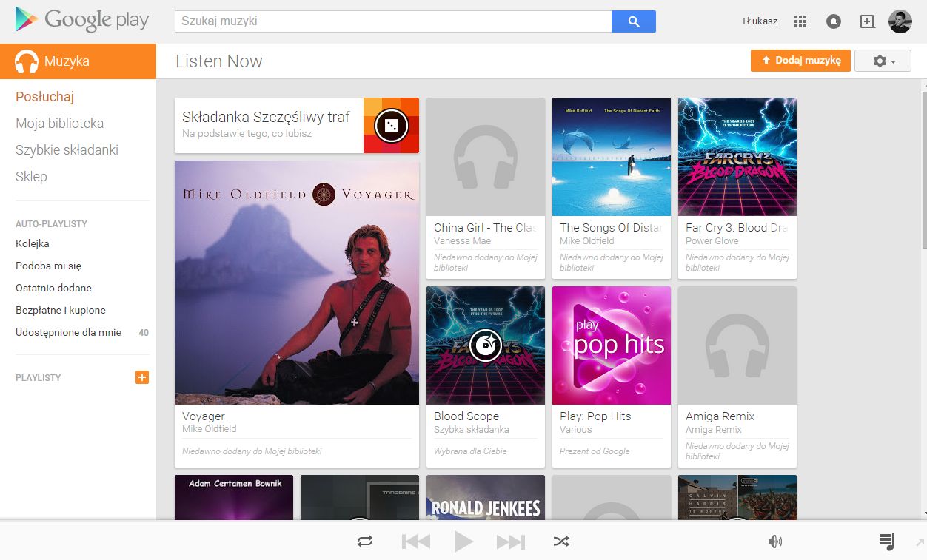Click the blue search magnifier button

tap(634, 21)
